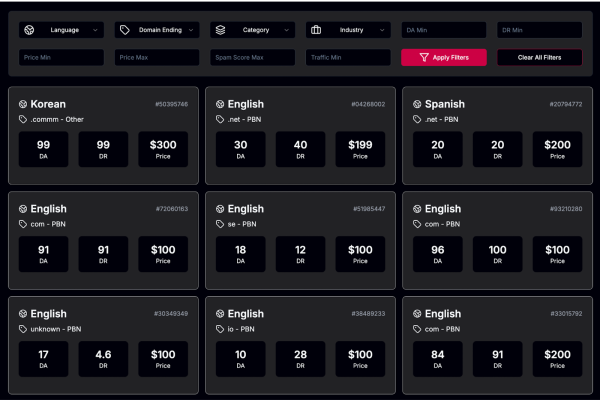Click the layers icon in the Category filter
The height and width of the screenshot is (400, 600).
tap(220, 30)
